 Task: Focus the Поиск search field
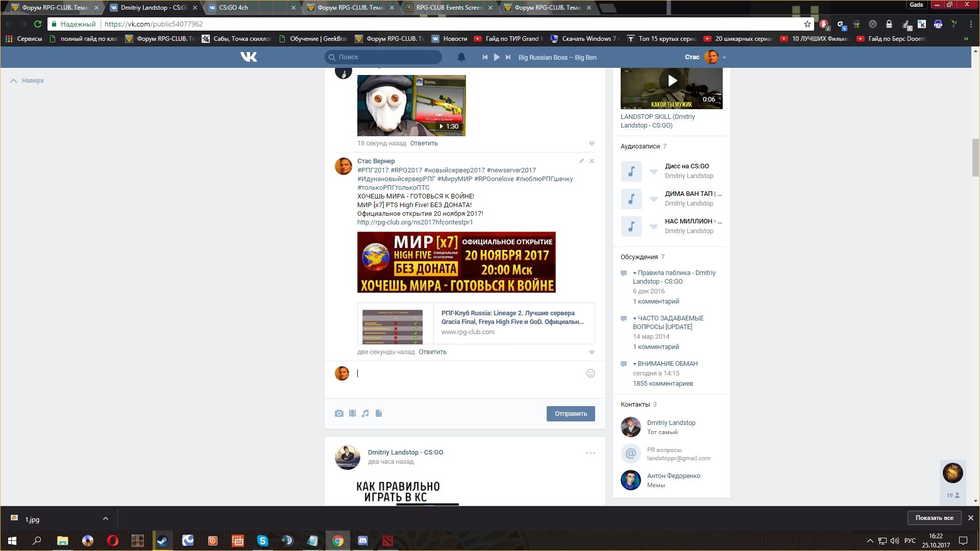383,57
